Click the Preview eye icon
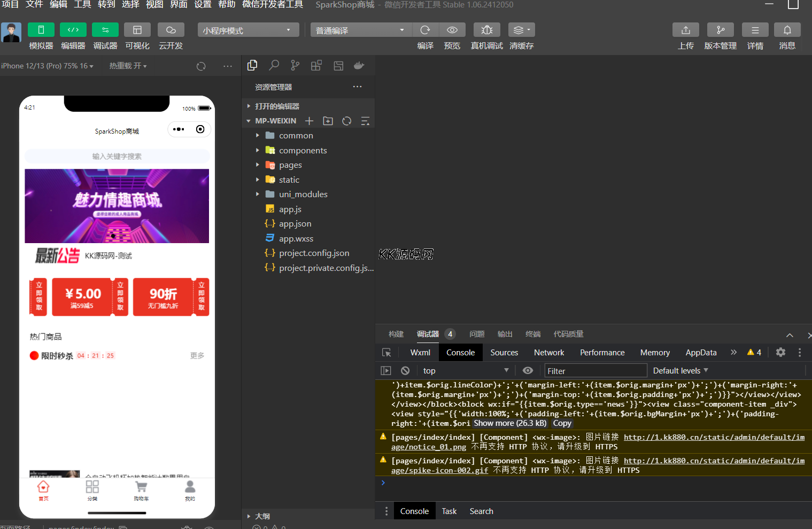This screenshot has height=529, width=812. (x=452, y=30)
